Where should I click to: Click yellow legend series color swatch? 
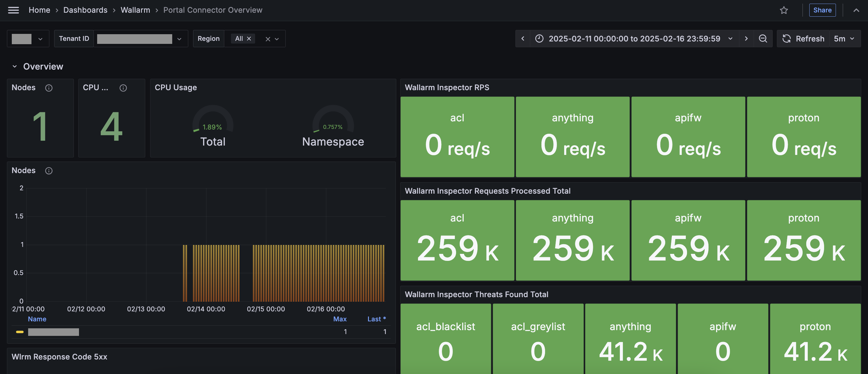pyautogui.click(x=20, y=332)
